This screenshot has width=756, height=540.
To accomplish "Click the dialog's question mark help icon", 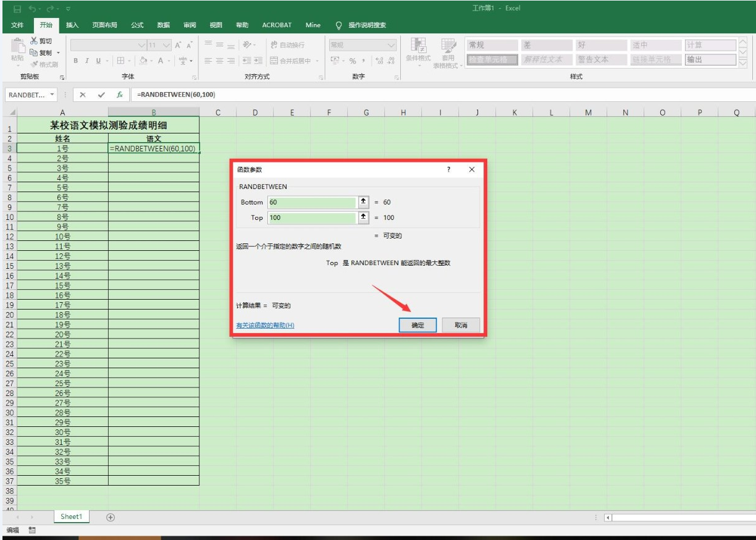I will pos(448,169).
